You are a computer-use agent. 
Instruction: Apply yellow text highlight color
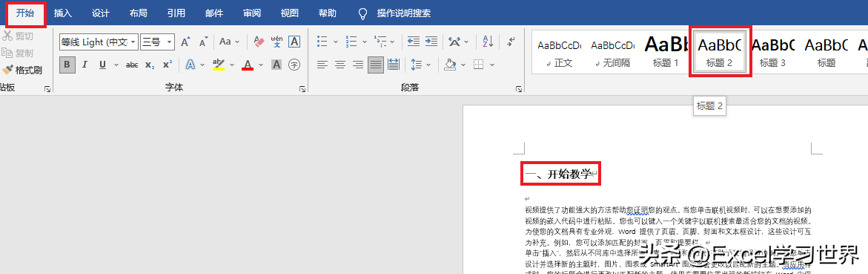pyautogui.click(x=219, y=65)
